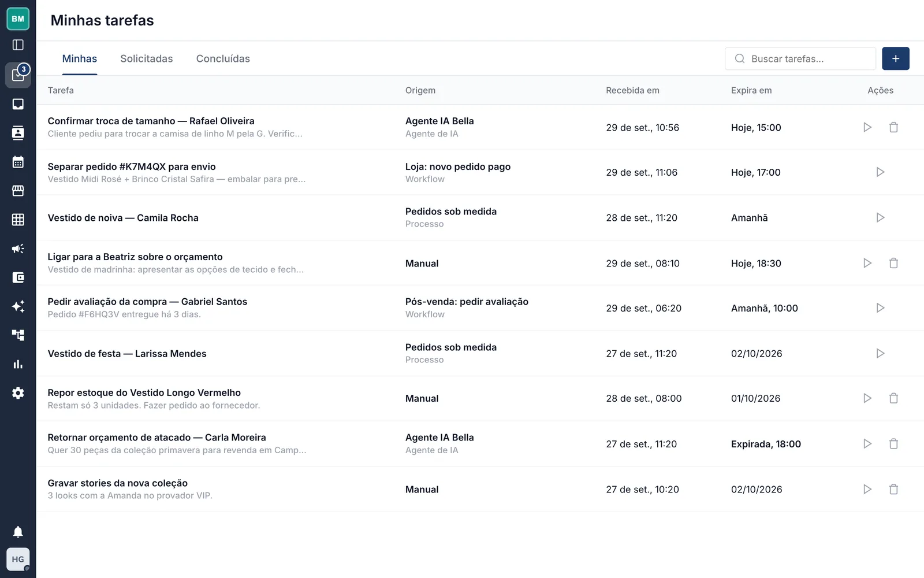Delete the Ligar para a Beatriz task
The width and height of the screenshot is (924, 578).
(x=893, y=263)
